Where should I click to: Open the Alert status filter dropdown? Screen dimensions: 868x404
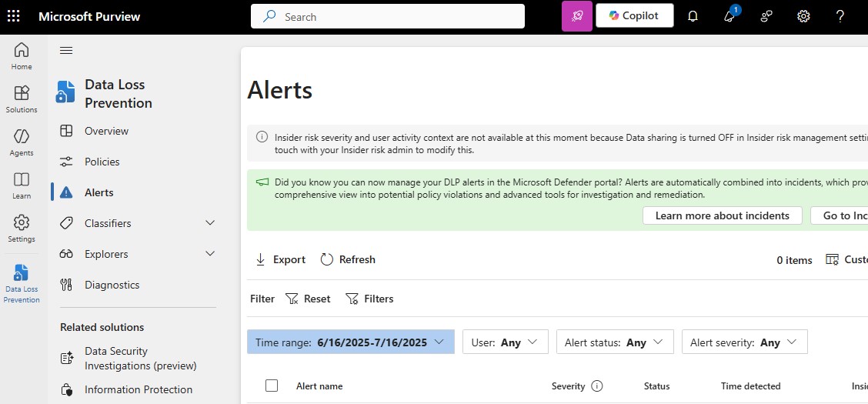point(615,342)
